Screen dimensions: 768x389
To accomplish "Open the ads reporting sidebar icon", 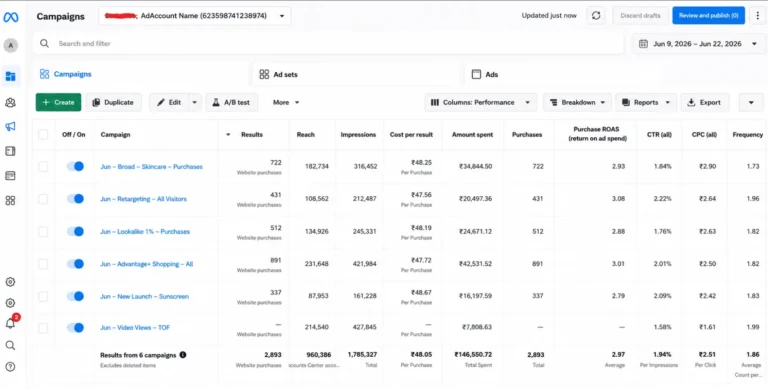I will point(10,176).
